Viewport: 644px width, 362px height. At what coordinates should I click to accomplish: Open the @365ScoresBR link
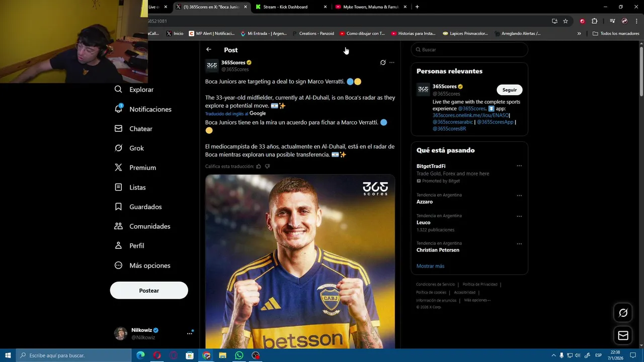coord(449,129)
